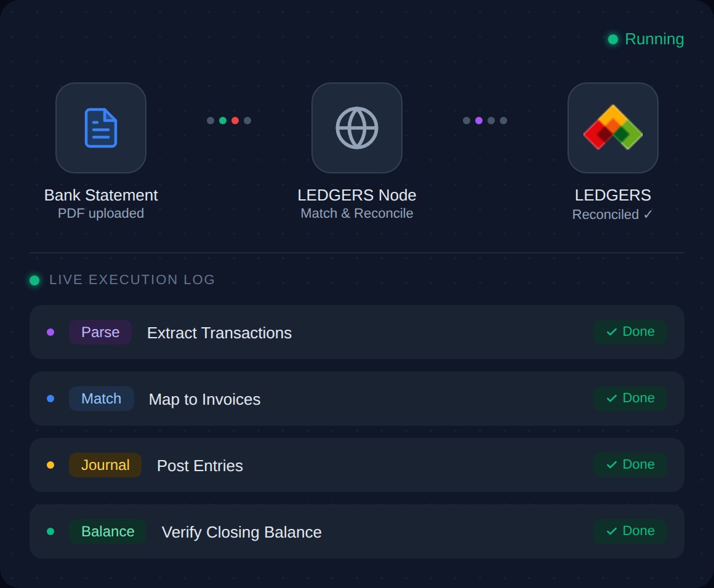Click the purple dot beside Parse
The image size is (714, 588).
point(50,332)
